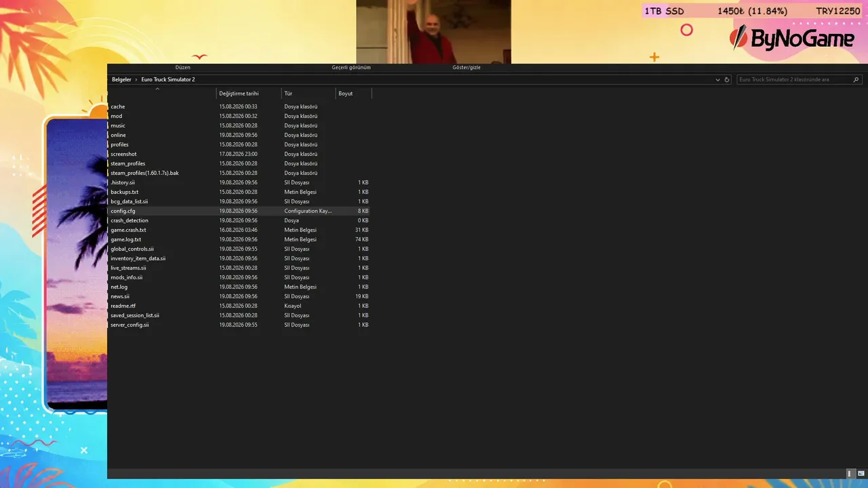Select steam_profiles(1.60.1.7s).bak folder
The image size is (868, 488).
coord(144,173)
